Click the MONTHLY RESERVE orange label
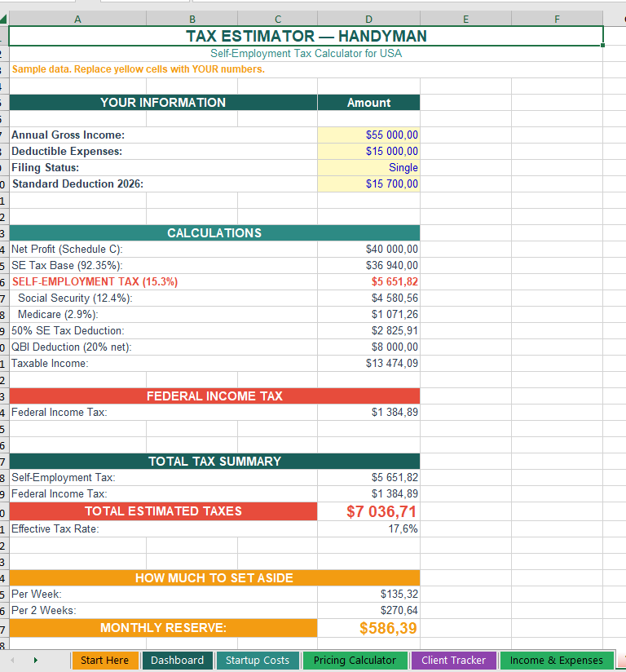The height and width of the screenshot is (672, 626). click(x=163, y=628)
